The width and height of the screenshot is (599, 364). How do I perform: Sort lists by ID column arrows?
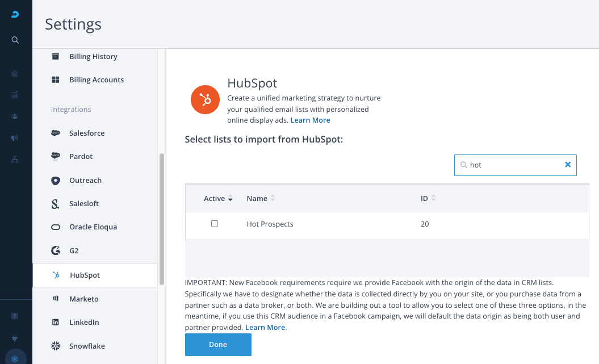[434, 199]
